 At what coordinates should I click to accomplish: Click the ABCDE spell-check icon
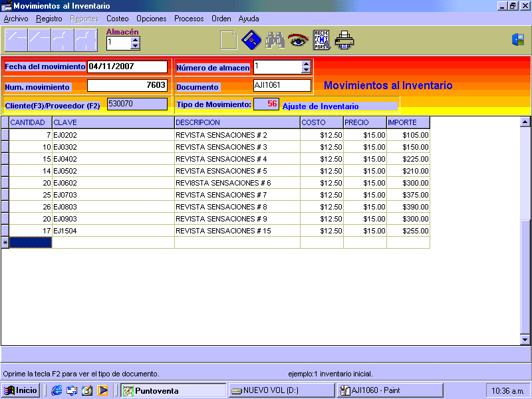(322, 41)
